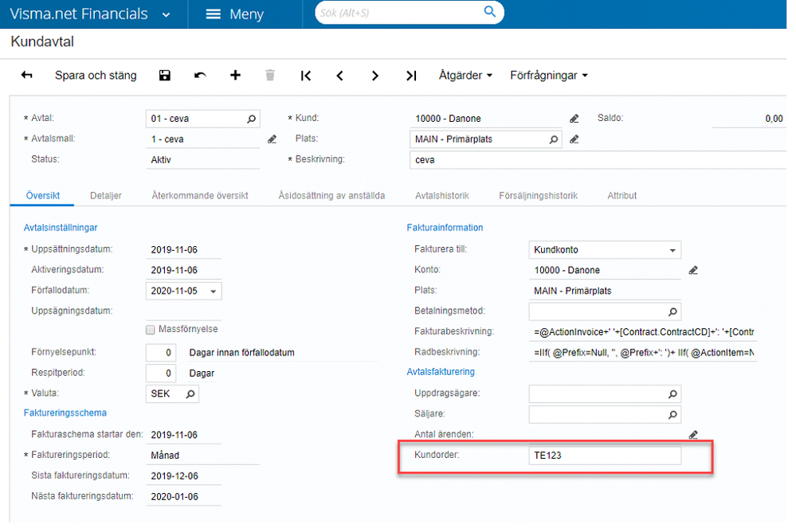The width and height of the screenshot is (796, 532).
Task: Switch to the Detaljer tab
Action: [x=106, y=195]
